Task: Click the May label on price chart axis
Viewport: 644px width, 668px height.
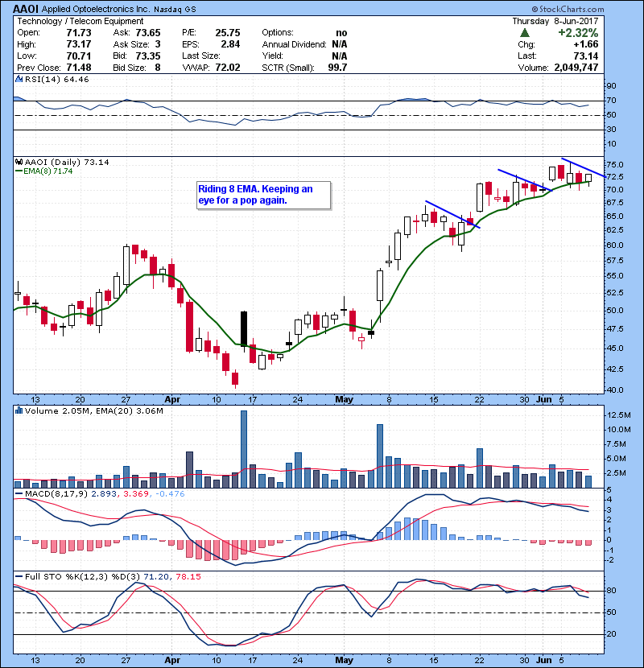Action: click(344, 400)
